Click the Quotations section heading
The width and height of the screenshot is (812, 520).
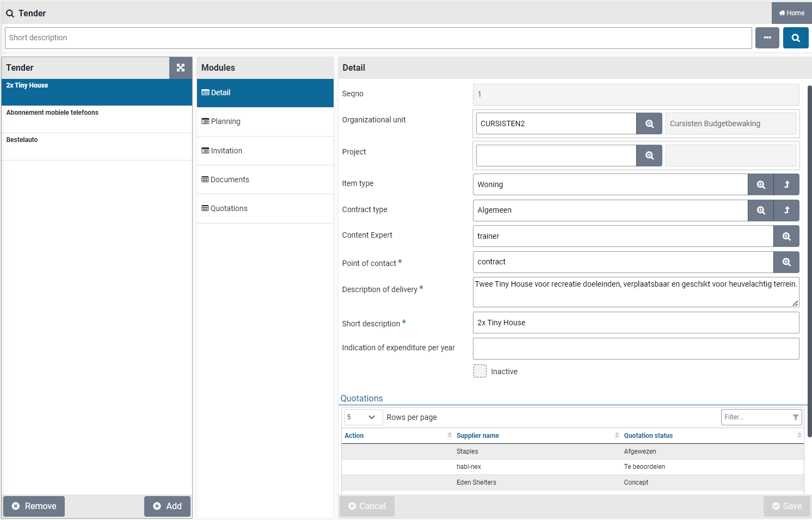361,399
